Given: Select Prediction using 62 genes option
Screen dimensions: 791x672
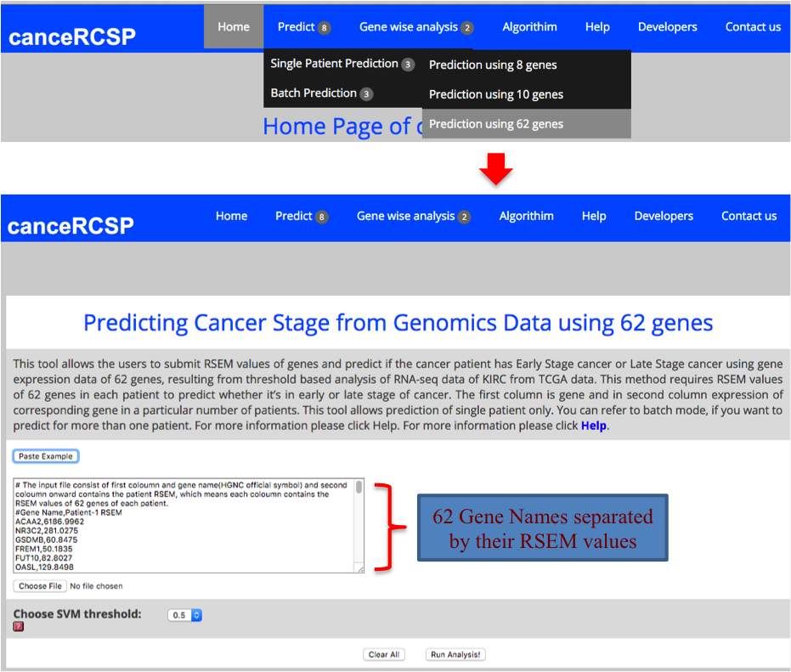Looking at the screenshot, I should [x=496, y=124].
